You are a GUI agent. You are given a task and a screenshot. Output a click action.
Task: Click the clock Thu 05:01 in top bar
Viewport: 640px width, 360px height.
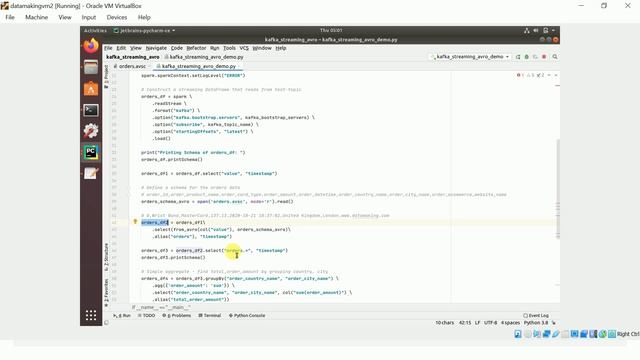pos(331,30)
